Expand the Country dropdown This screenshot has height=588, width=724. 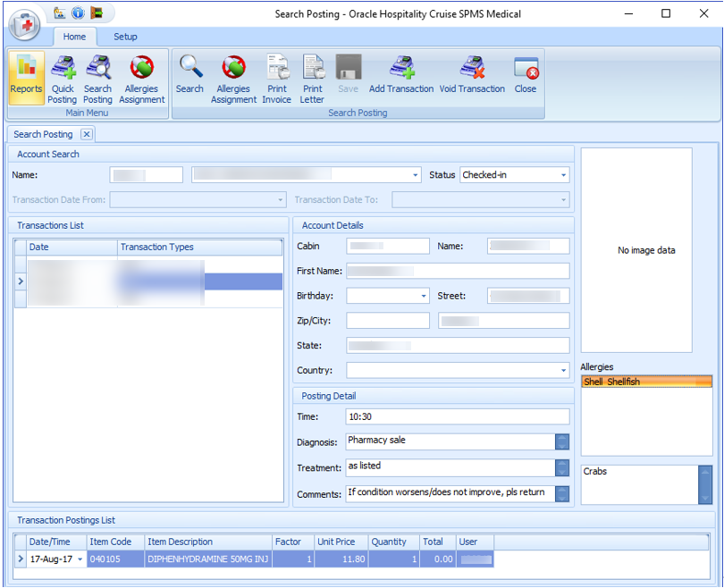pyautogui.click(x=563, y=370)
